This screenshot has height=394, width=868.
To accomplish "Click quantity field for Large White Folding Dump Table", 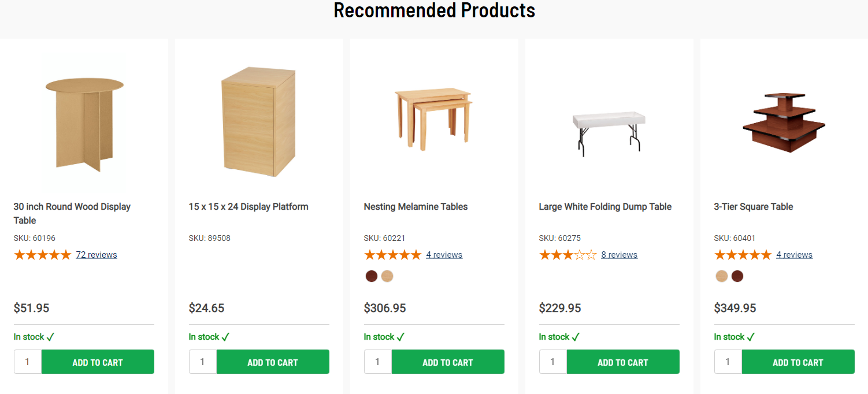I will (553, 362).
